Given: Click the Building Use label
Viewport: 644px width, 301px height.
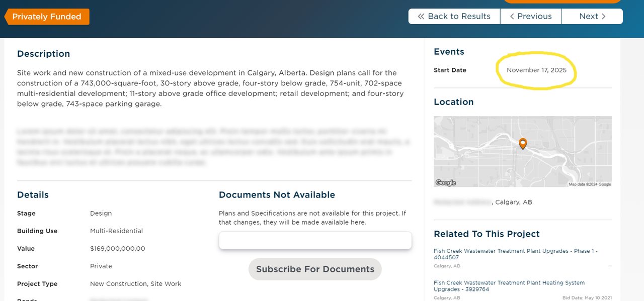Looking at the screenshot, I should 37,231.
